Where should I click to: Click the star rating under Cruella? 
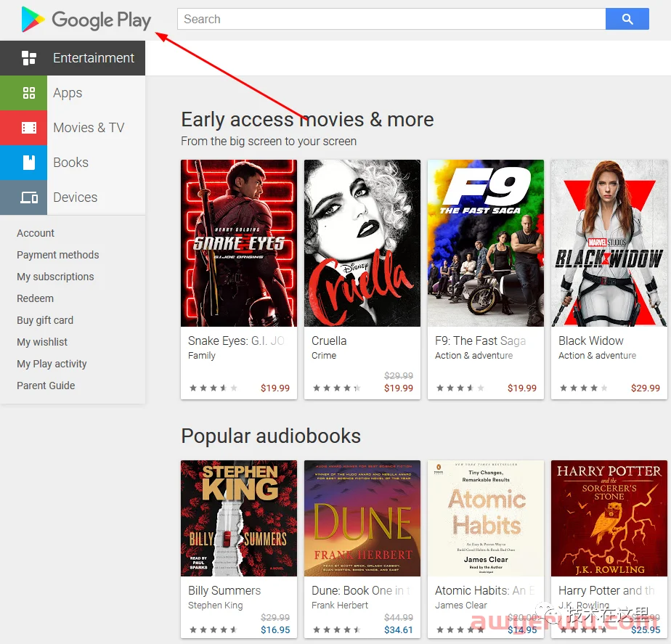click(337, 388)
